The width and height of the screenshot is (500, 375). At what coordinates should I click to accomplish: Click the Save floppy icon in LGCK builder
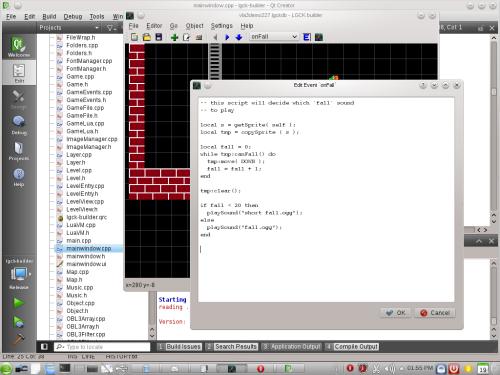159,37
